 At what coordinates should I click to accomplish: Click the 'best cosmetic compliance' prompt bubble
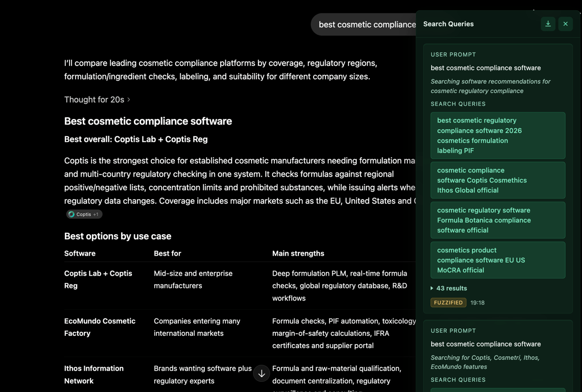(364, 24)
